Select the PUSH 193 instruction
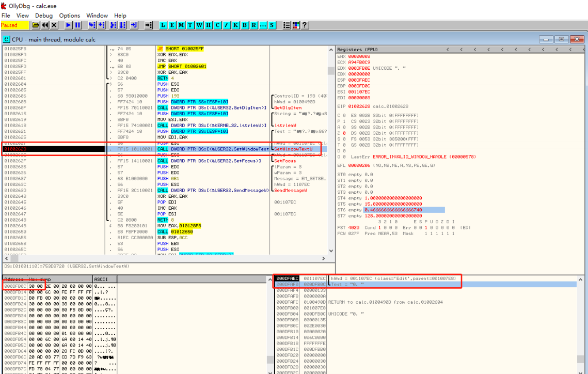 (x=168, y=96)
